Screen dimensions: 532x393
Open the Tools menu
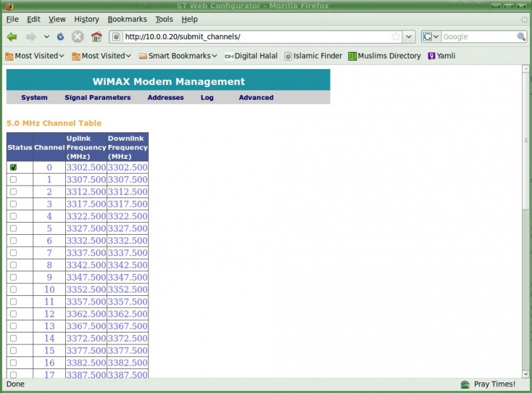click(164, 19)
